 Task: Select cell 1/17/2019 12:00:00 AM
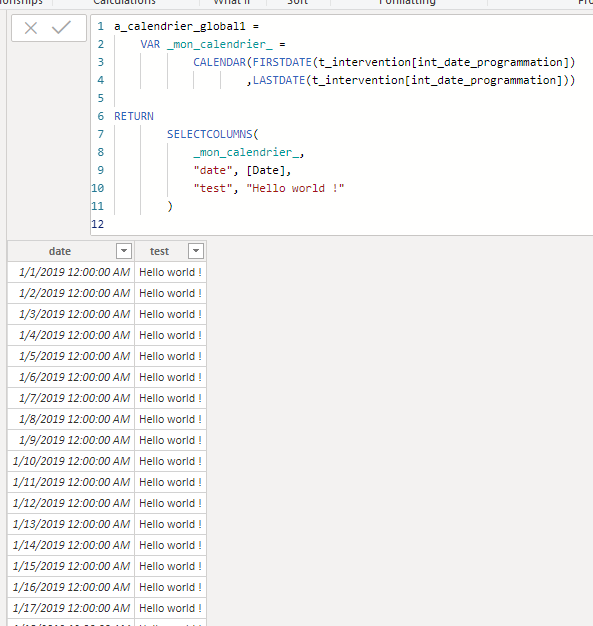click(x=71, y=608)
